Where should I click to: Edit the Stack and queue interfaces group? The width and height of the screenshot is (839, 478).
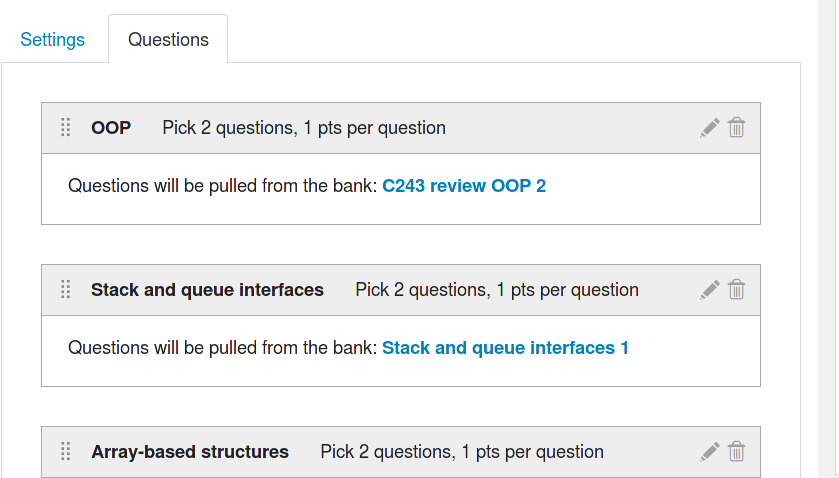point(710,290)
